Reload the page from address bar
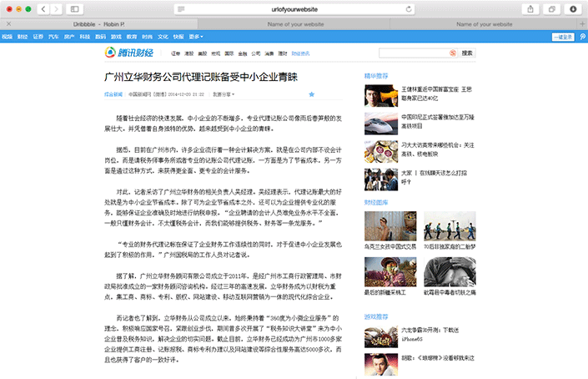The width and height of the screenshot is (588, 379). 407,8
